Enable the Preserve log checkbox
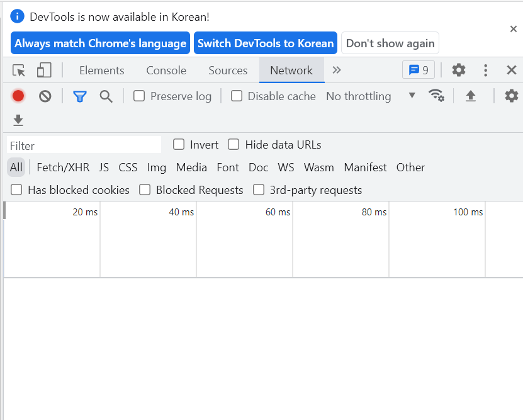 click(x=139, y=96)
